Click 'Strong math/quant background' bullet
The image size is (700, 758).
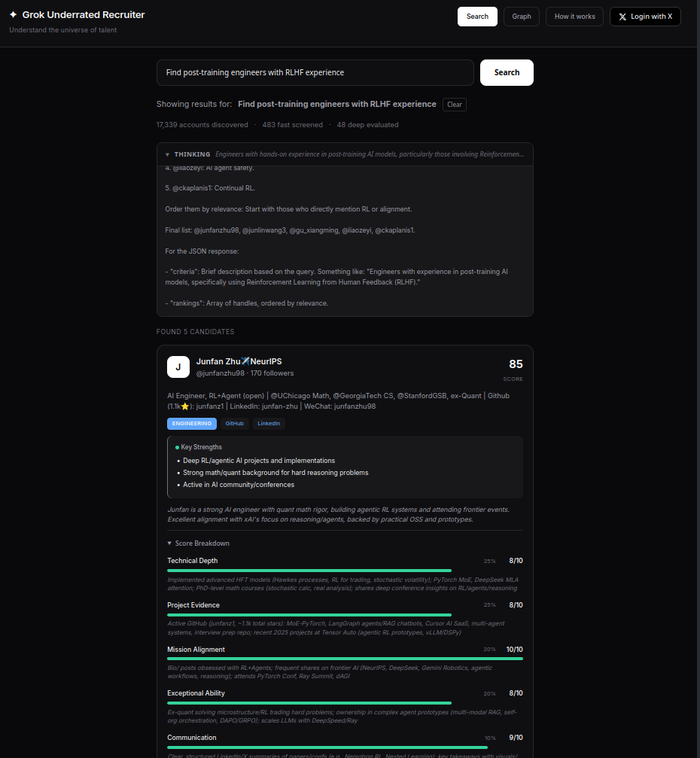[x=275, y=473]
